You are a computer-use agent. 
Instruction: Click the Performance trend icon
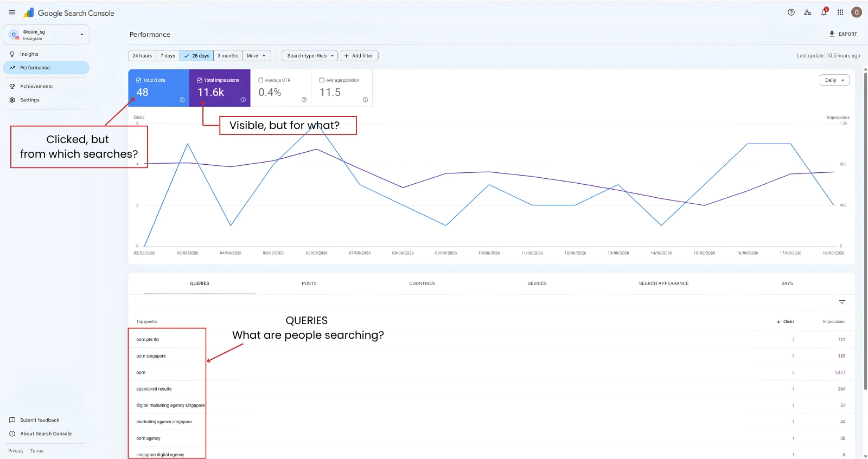tap(12, 68)
